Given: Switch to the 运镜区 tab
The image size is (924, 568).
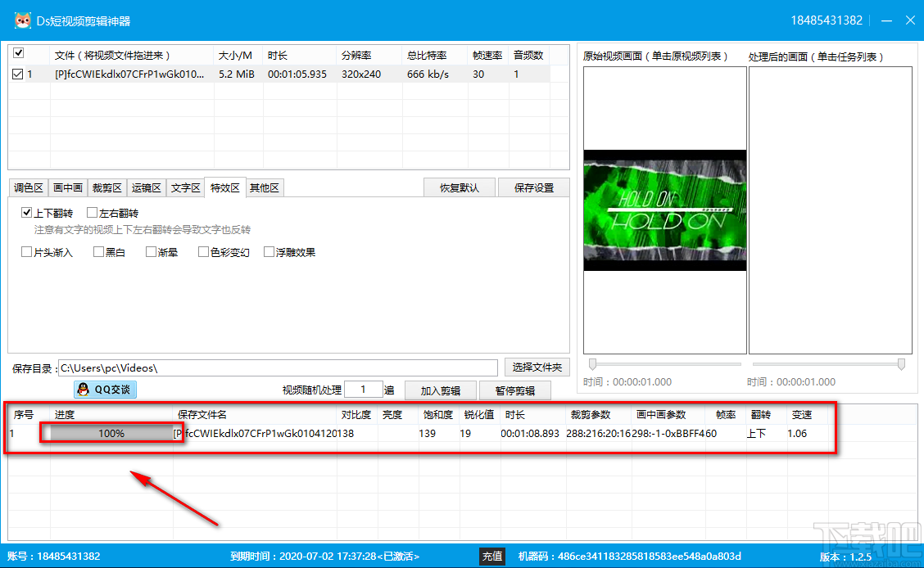Looking at the screenshot, I should (x=147, y=187).
